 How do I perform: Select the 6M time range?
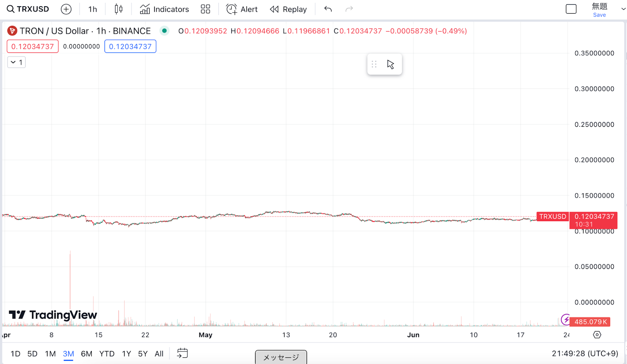tap(87, 354)
